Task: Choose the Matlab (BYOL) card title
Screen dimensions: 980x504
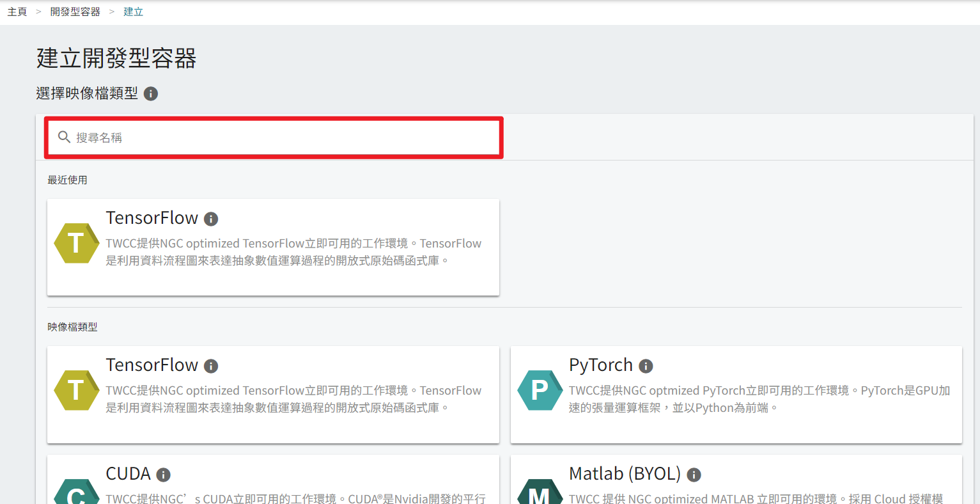Action: tap(625, 474)
